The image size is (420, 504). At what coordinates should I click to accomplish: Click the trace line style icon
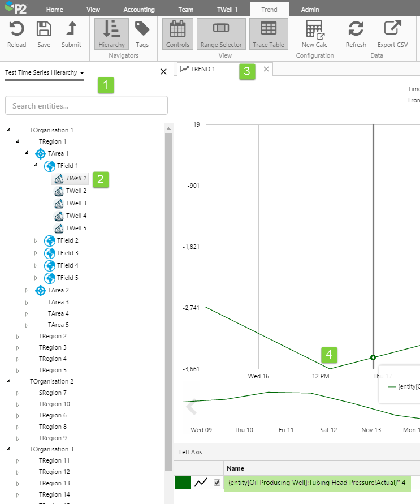[201, 483]
